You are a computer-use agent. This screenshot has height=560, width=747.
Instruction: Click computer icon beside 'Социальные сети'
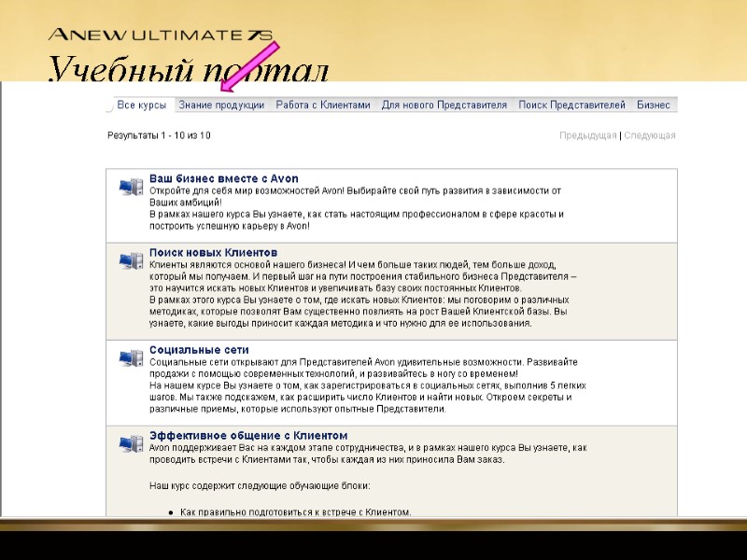[131, 358]
